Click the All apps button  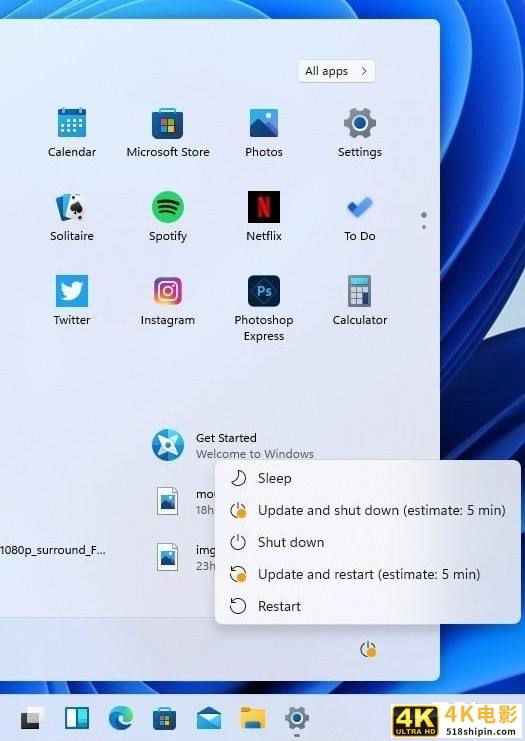tap(336, 71)
